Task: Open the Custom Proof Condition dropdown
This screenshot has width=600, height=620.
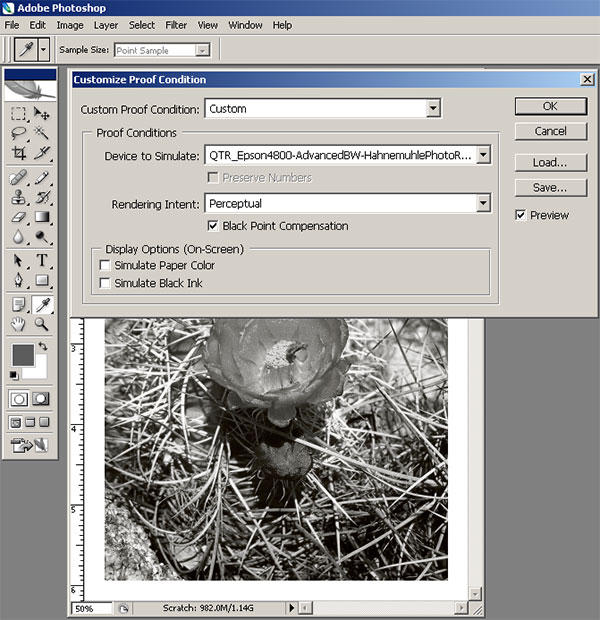Action: tap(433, 108)
